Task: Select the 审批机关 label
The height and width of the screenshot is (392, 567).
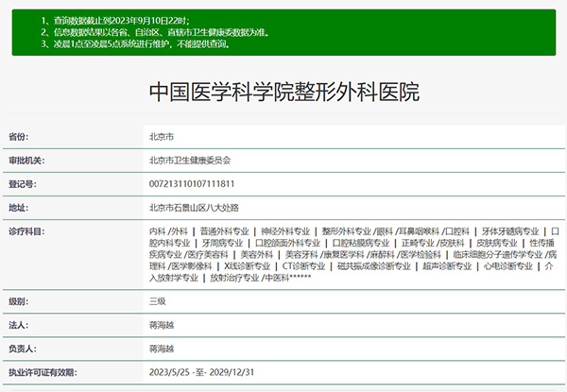Action: coord(26,161)
